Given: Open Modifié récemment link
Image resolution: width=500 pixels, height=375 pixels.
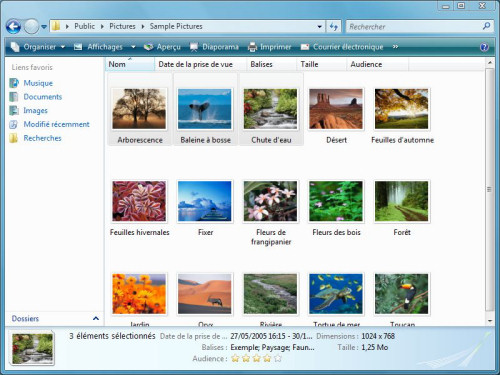Looking at the screenshot, I should coord(56,124).
